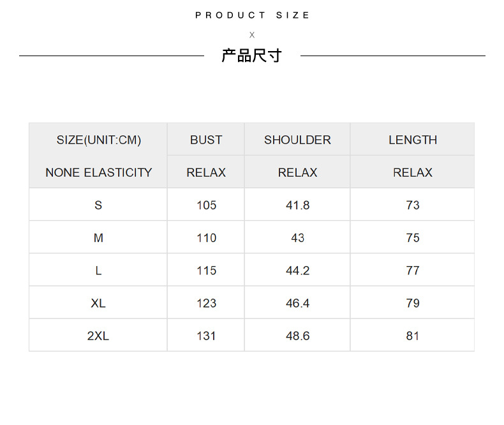The image size is (504, 425).
Task: Select the Chinese title 产品尺寸
Action: 251,56
